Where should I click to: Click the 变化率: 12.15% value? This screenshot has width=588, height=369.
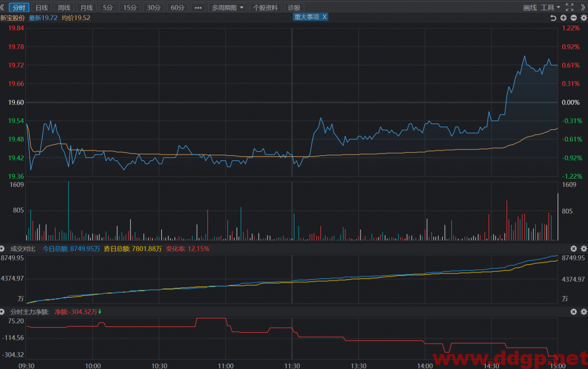[188, 248]
